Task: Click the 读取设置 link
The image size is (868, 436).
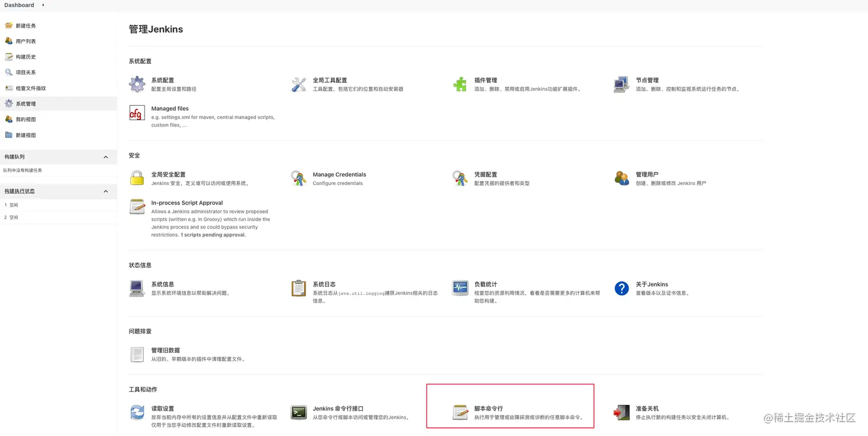Action: [162, 408]
